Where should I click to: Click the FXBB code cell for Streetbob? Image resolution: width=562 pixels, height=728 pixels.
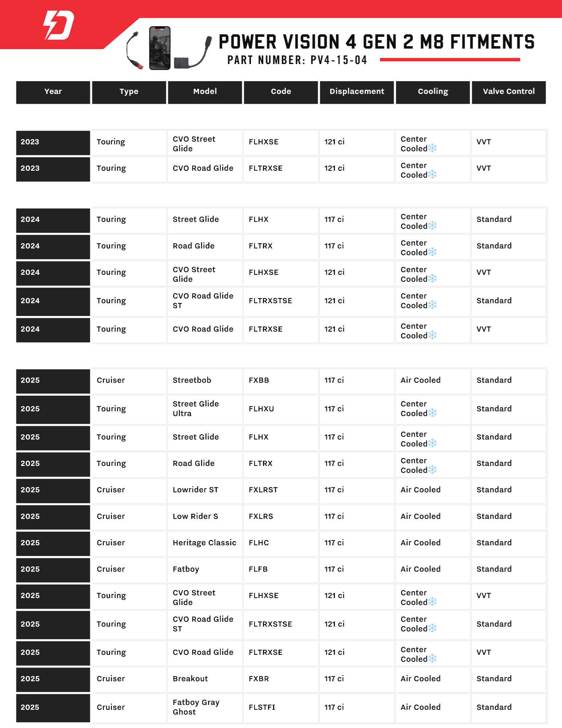[259, 380]
